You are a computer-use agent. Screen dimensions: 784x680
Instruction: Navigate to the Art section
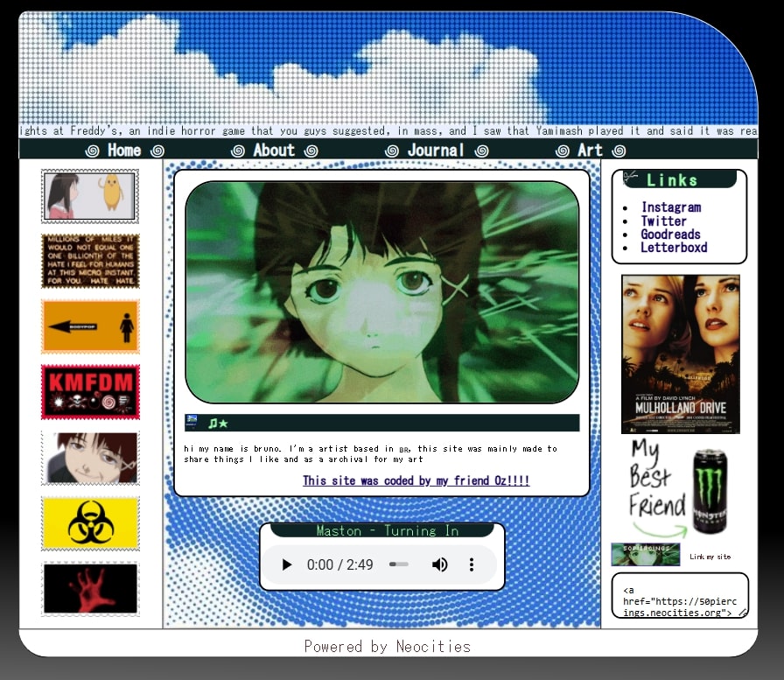coord(590,151)
